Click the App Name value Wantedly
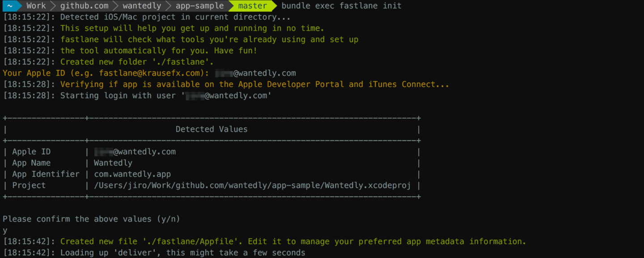This screenshot has height=258, width=644. (x=113, y=163)
